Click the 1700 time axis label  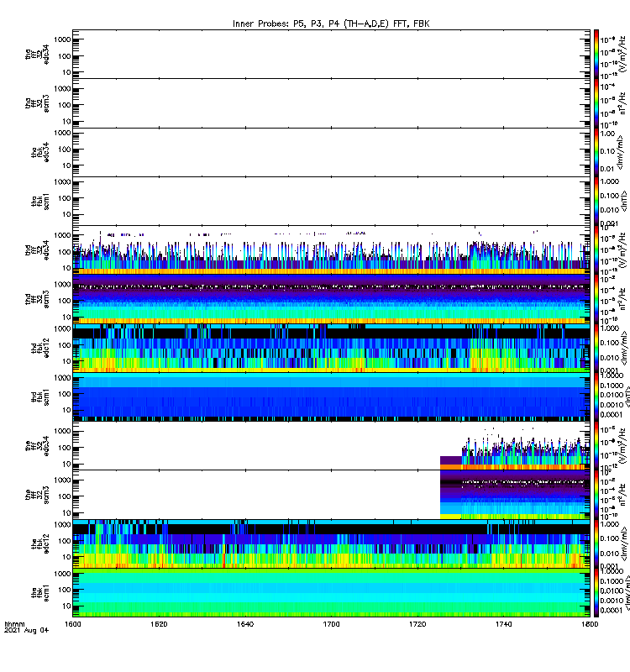331,624
